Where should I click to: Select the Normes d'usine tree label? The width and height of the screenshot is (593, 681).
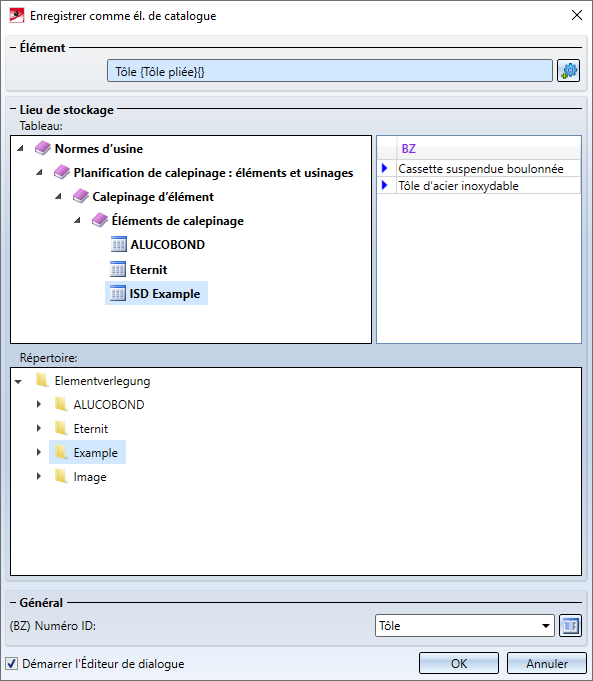tap(99, 149)
